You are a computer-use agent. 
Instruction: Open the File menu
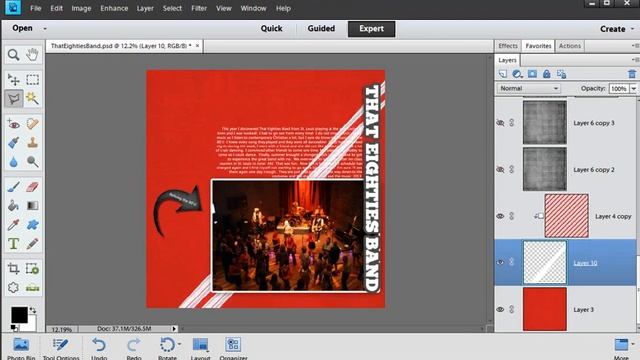(x=36, y=8)
